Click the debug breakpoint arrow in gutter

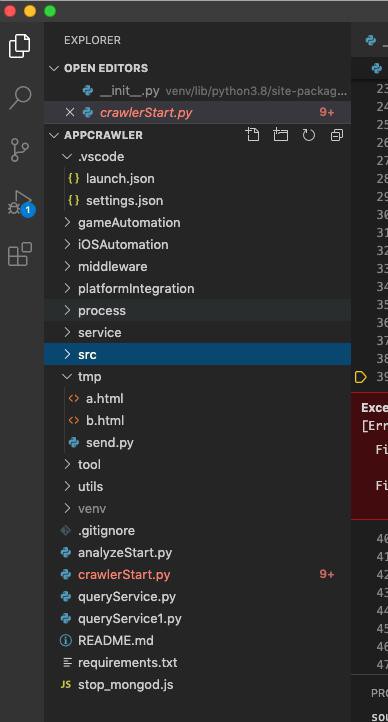[x=360, y=377]
